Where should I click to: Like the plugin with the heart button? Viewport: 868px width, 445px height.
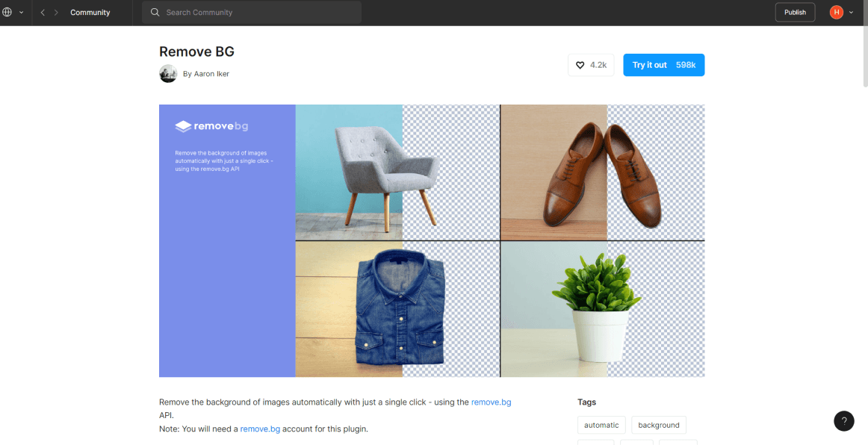pos(591,65)
